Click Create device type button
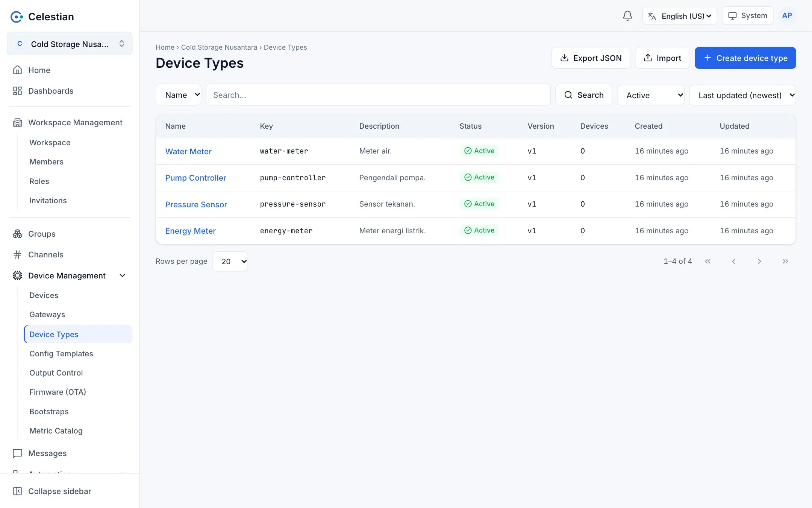 click(x=745, y=58)
